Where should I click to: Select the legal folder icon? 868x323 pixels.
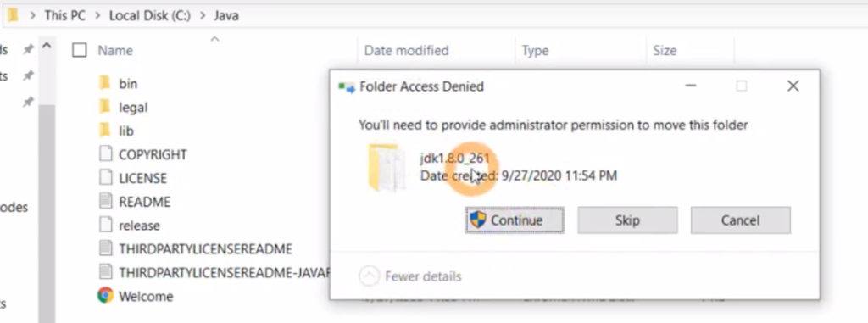pos(104,106)
